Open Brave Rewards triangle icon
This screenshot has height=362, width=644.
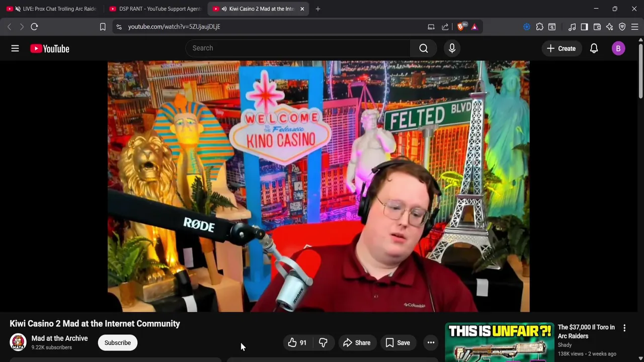pos(474,27)
